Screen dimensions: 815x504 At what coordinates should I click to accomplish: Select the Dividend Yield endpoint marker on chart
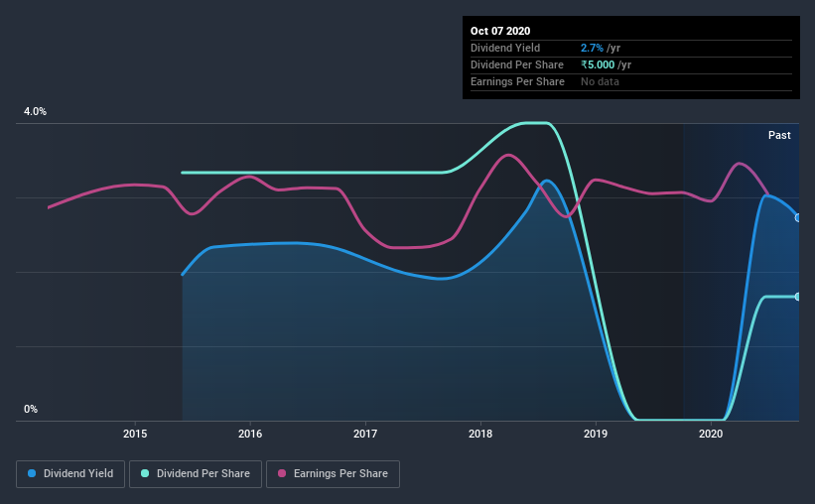pyautogui.click(x=798, y=217)
